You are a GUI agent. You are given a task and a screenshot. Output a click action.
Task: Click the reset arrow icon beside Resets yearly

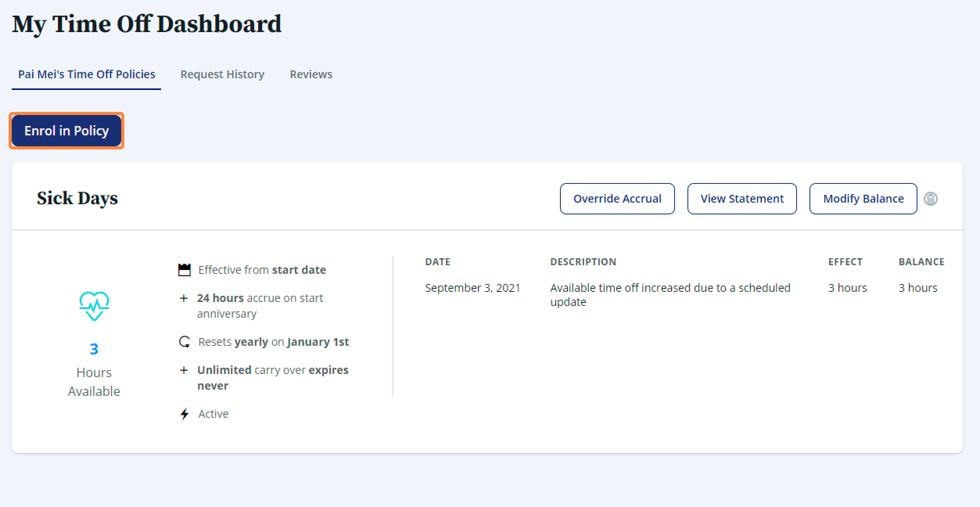tap(184, 342)
